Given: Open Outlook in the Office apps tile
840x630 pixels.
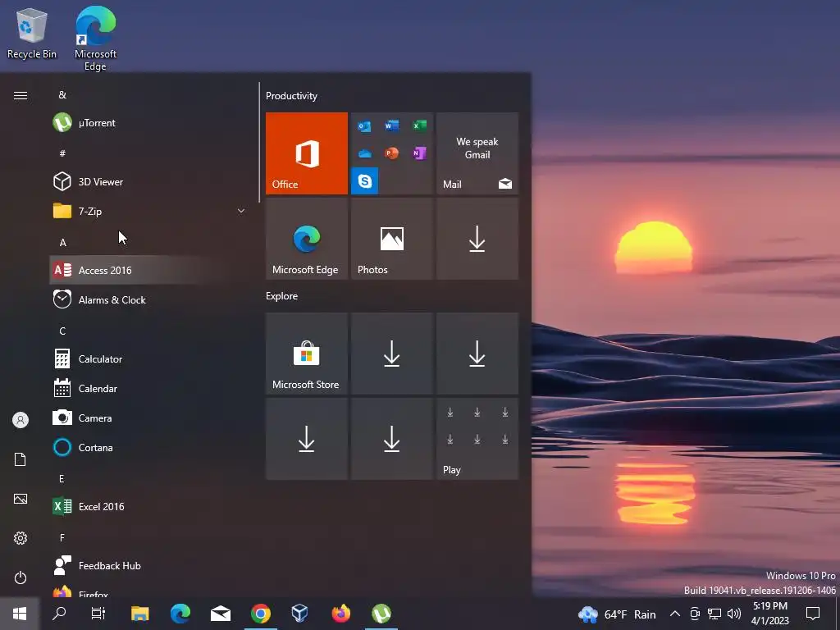Looking at the screenshot, I should click(x=364, y=126).
